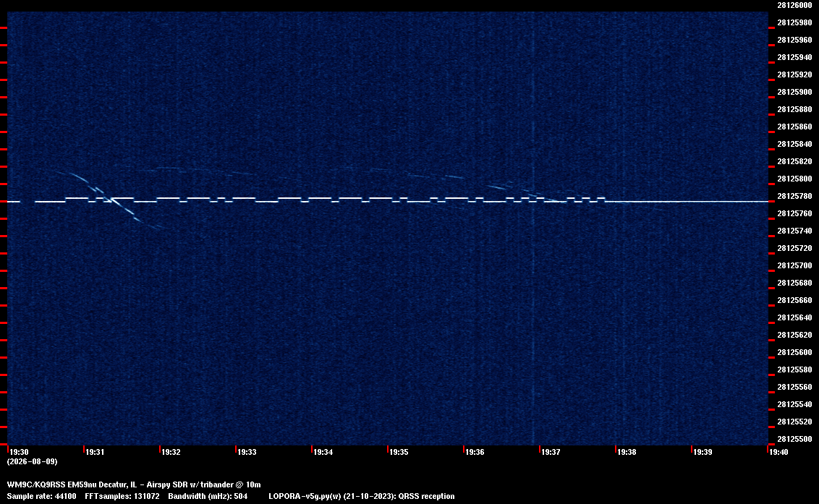
Task: Click the 'Bandwidth (mHz): 504' text
Action: click(x=208, y=496)
